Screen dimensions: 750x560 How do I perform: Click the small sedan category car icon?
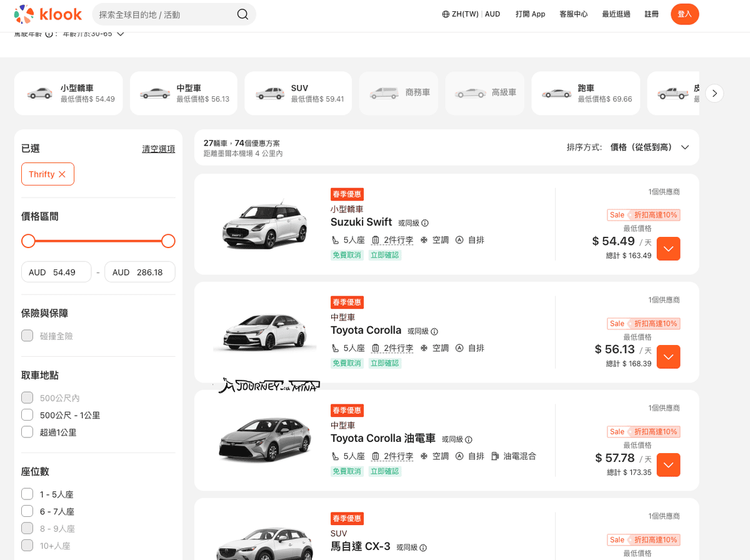[x=40, y=93]
